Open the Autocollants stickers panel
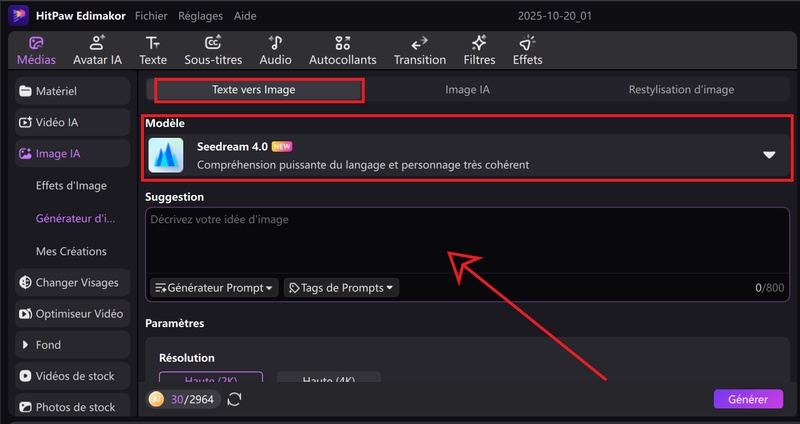 click(342, 51)
